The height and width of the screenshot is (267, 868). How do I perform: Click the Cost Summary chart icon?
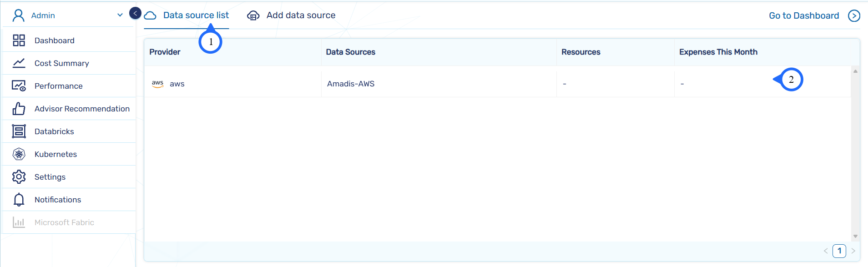tap(19, 63)
